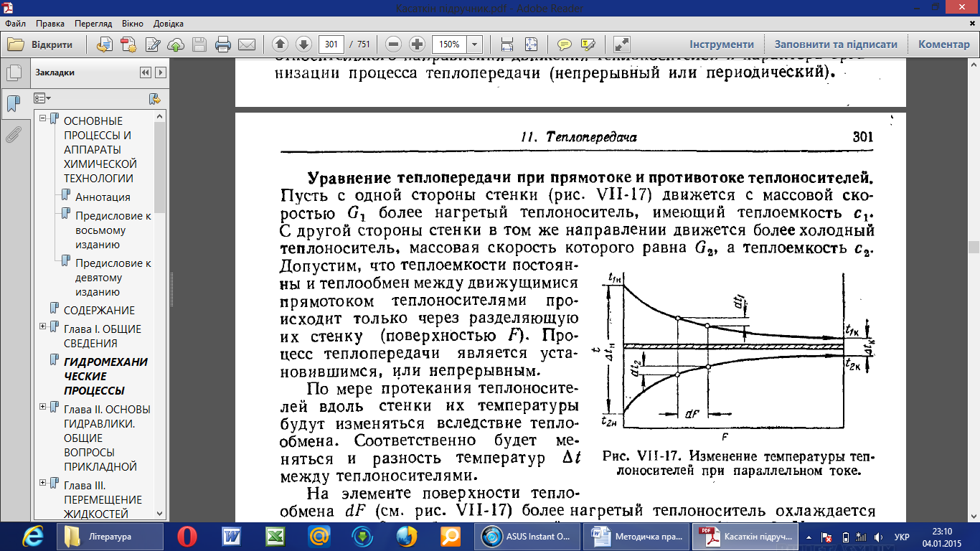980x551 pixels.
Task: Open the bookmarks options dropdown menu
Action: coord(42,98)
